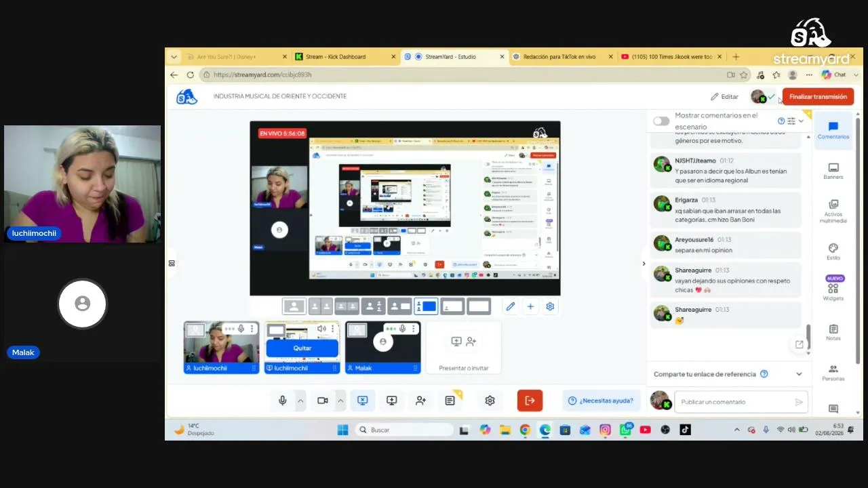Open options menu on luchiimochii camera thumbnail
868x488 pixels.
pos(252,329)
